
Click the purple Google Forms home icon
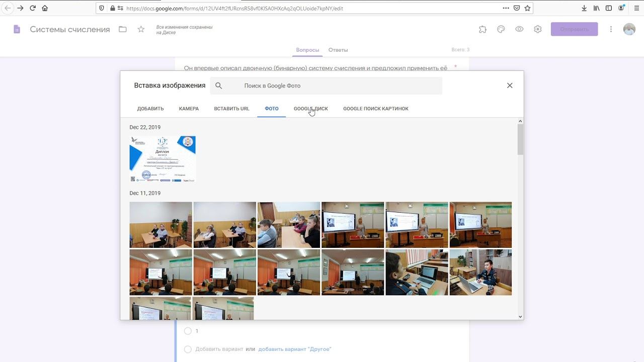point(17,29)
